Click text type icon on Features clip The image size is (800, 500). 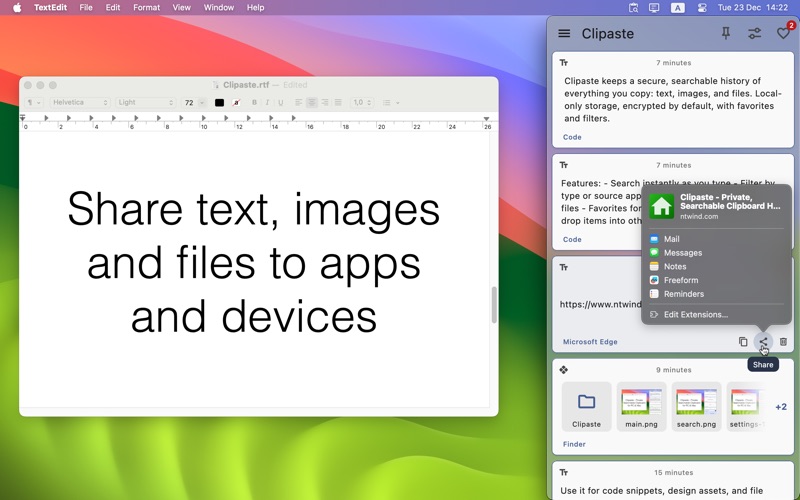(564, 165)
